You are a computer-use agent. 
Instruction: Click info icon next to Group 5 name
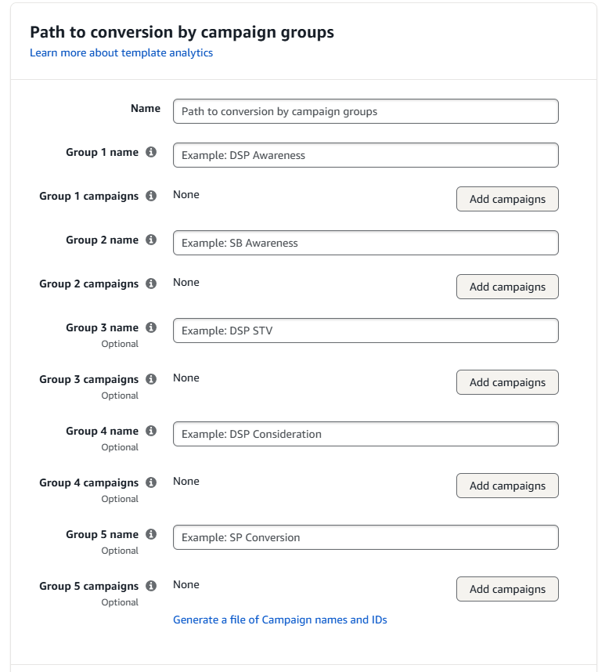tap(151, 535)
